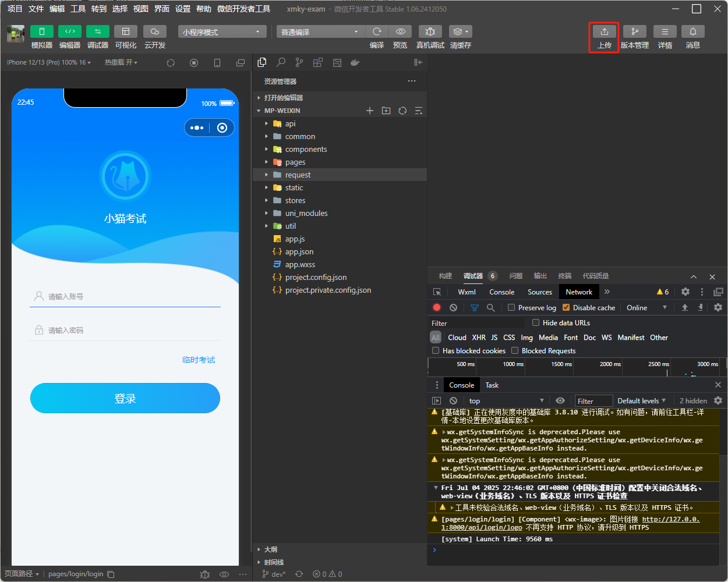Click the Upload (上传) icon in toolbar
Screen dimensions: 728x582
coord(604,32)
